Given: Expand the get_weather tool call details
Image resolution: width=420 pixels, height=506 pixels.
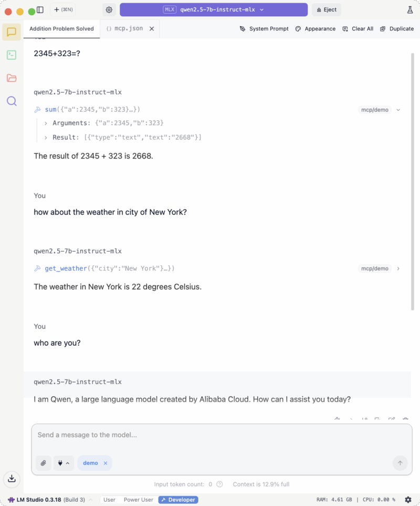Looking at the screenshot, I should [398, 269].
